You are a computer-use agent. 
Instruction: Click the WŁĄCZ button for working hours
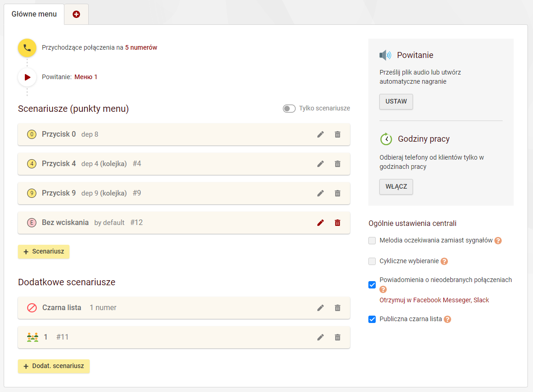coord(396,187)
